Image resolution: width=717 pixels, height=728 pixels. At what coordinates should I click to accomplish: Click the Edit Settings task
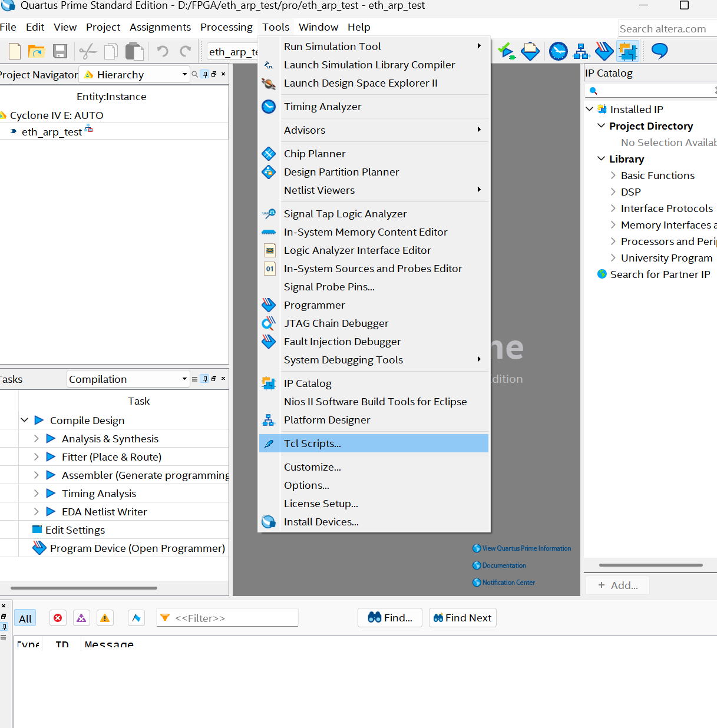click(x=75, y=530)
